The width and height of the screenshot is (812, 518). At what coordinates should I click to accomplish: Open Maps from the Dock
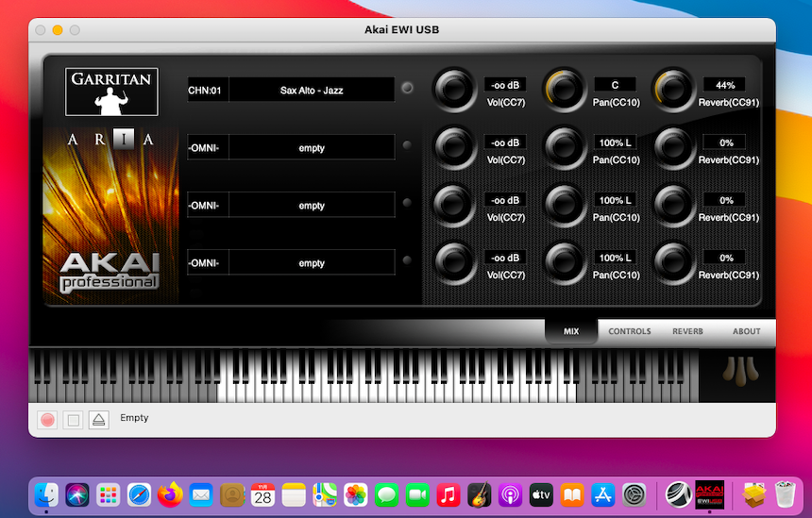coord(325,494)
